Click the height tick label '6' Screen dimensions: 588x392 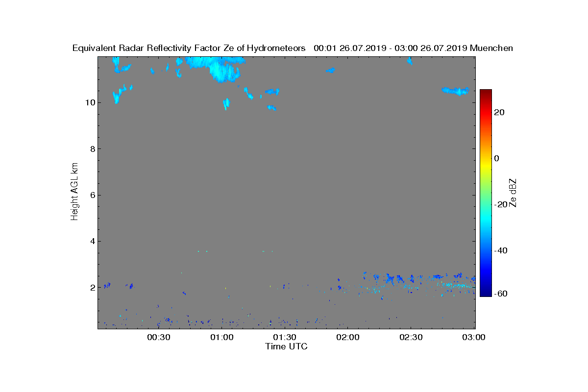[x=92, y=195]
